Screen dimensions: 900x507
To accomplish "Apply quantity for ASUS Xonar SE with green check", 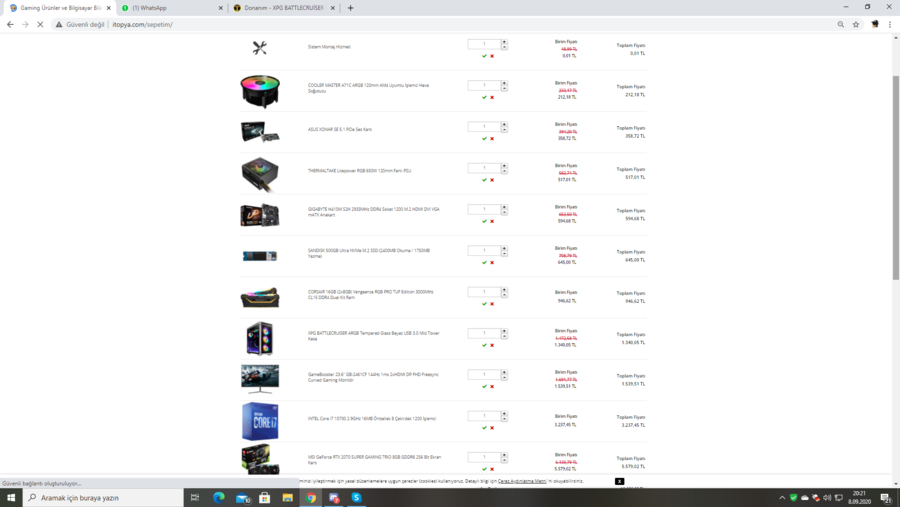I will pos(484,139).
